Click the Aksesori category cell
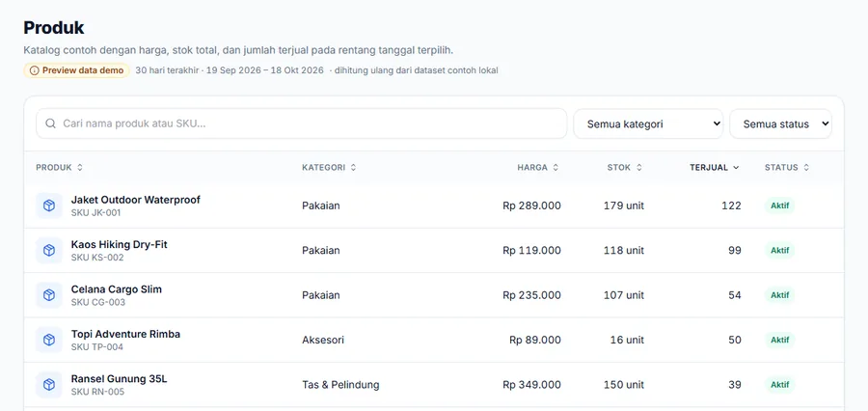 coord(323,340)
